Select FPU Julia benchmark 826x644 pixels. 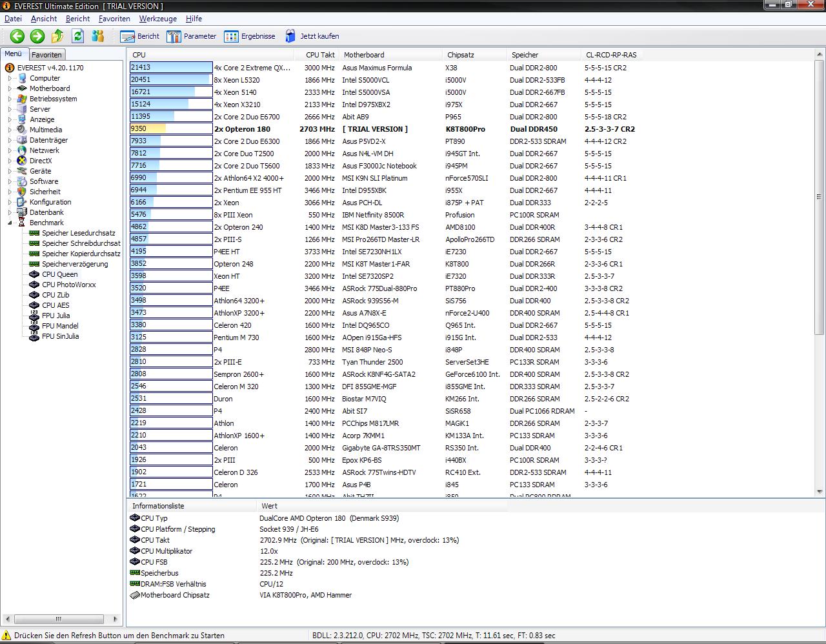point(56,316)
